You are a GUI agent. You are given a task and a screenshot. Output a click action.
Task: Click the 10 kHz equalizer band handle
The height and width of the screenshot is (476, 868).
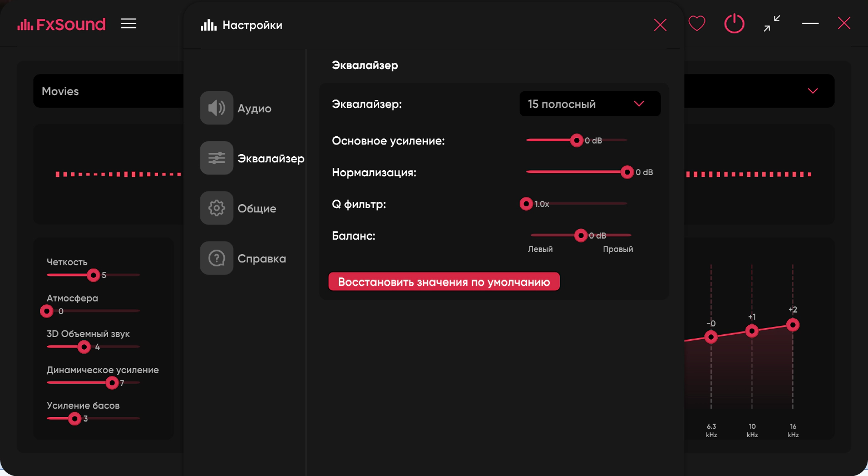[752, 331]
